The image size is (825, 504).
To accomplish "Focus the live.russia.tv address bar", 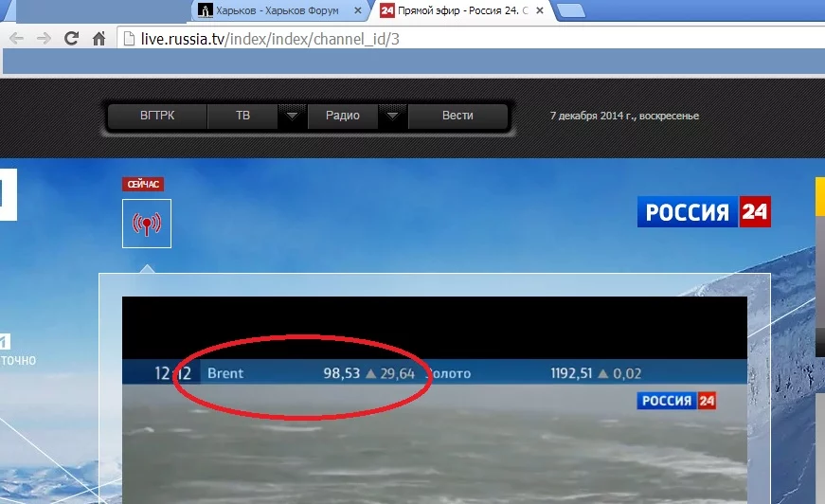I will [471, 39].
